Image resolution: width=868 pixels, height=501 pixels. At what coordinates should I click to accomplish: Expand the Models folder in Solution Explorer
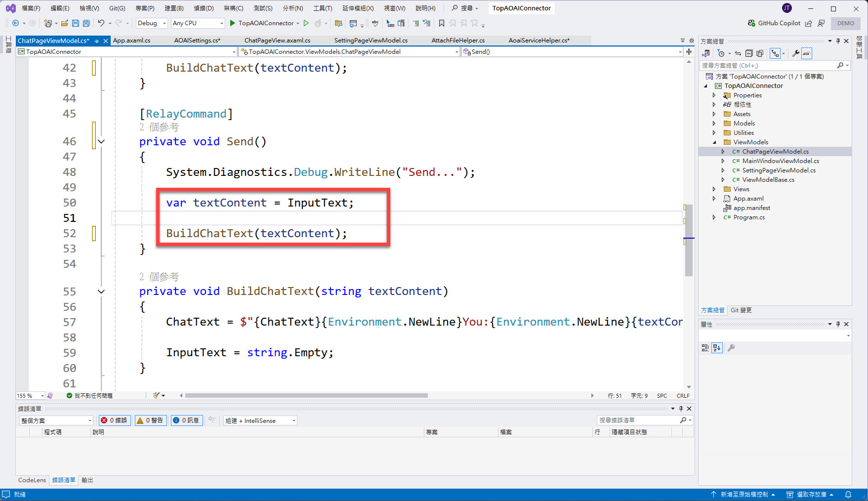click(714, 124)
